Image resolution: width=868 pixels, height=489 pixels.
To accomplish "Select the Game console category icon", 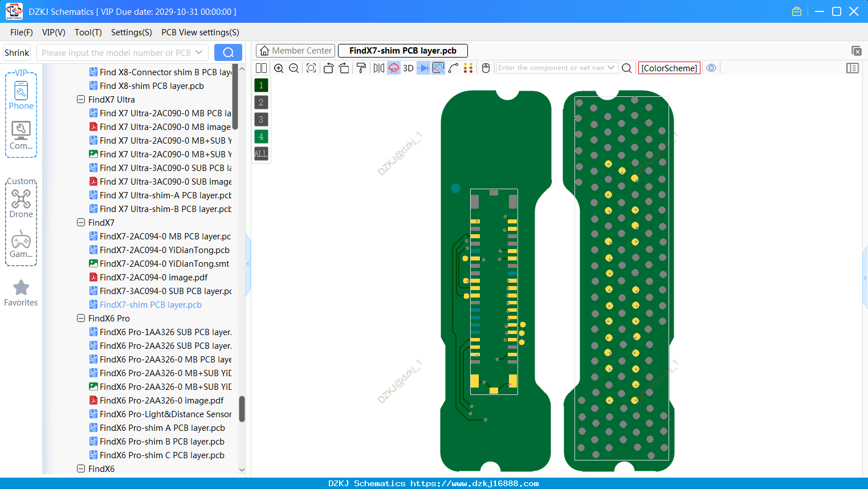I will [x=21, y=244].
